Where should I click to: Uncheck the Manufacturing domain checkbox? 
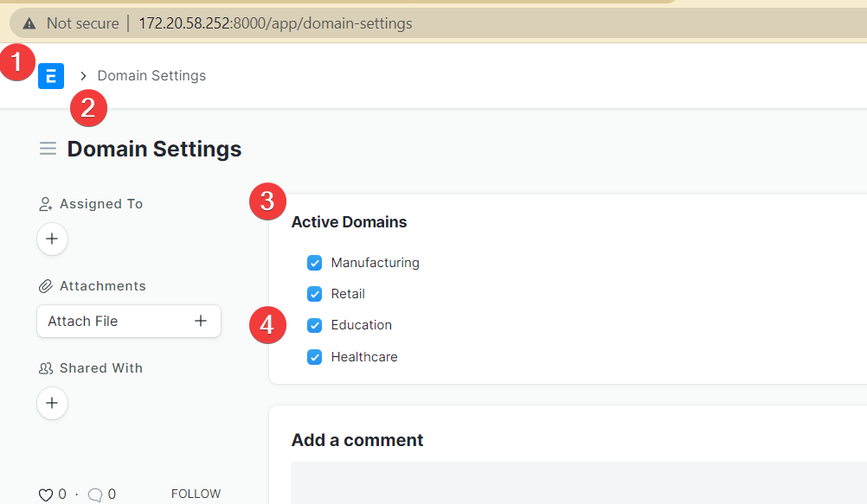tap(314, 263)
